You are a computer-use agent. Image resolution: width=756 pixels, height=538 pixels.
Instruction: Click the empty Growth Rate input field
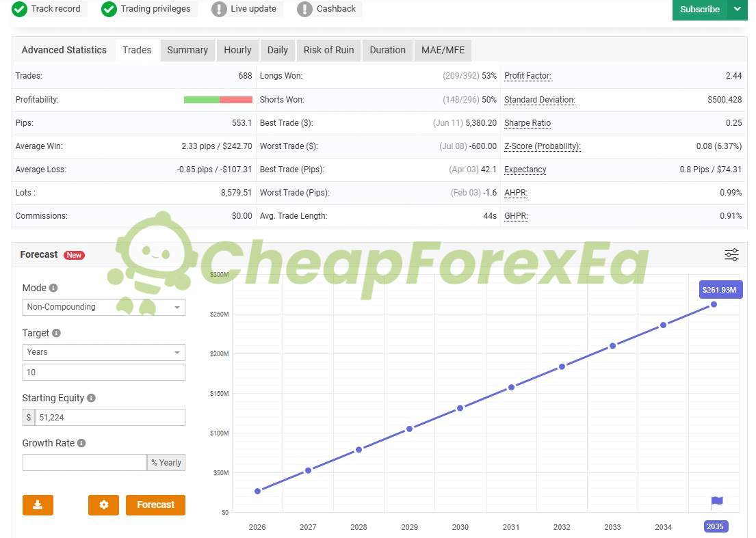click(84, 462)
